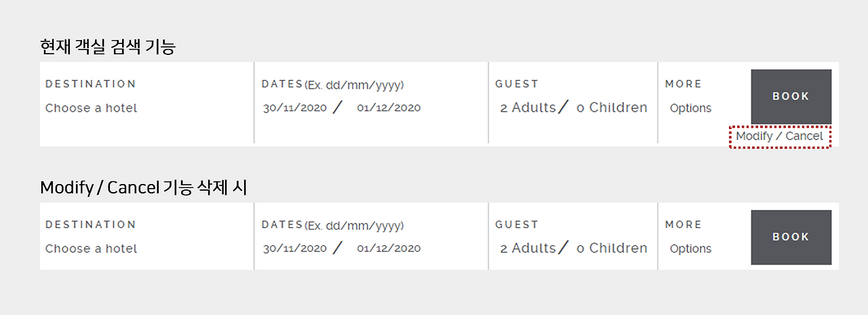The height and width of the screenshot is (315, 868).
Task: Click the 'Modify / Cancel 기능 삭제 시' heading
Action: click(x=143, y=187)
